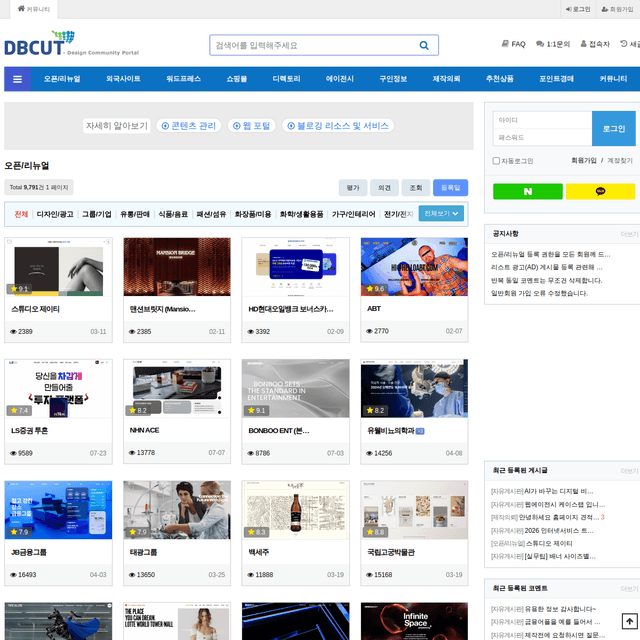Viewport: 640px width, 640px height.
Task: Sort the list by 의견
Action: pyautogui.click(x=384, y=188)
